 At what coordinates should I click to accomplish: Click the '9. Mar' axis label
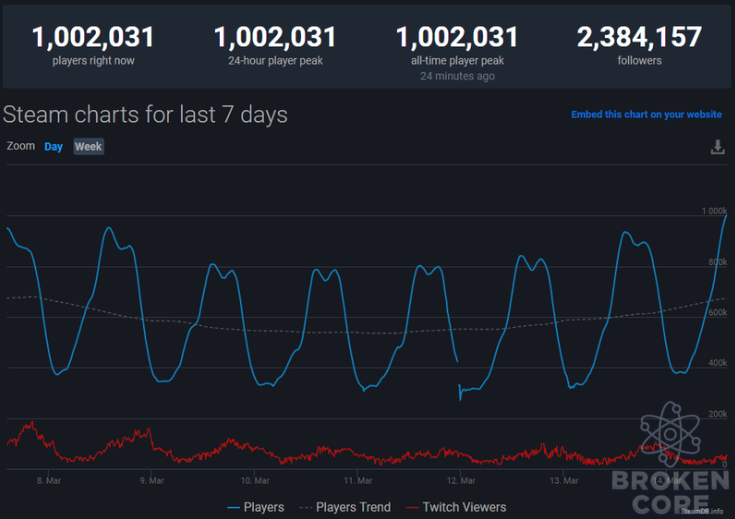tap(152, 481)
